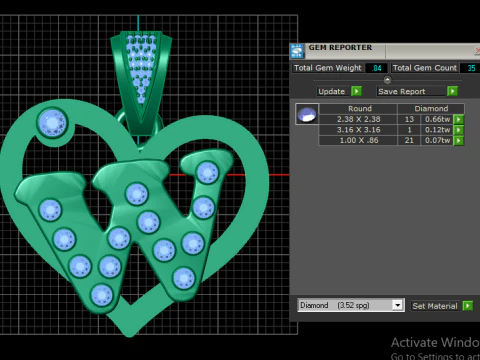
Task: Click the green arrow beside Update
Action: point(356,91)
